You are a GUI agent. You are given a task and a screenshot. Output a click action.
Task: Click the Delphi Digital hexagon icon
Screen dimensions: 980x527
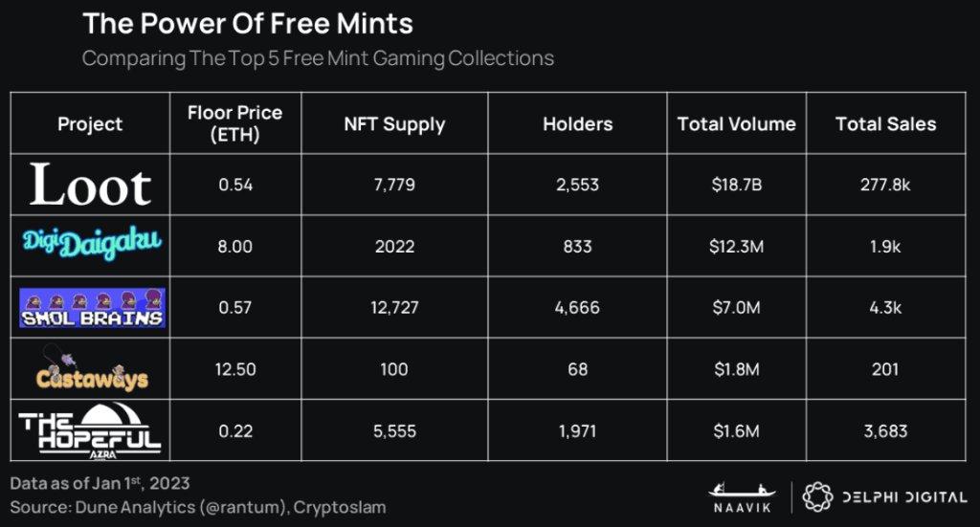816,497
